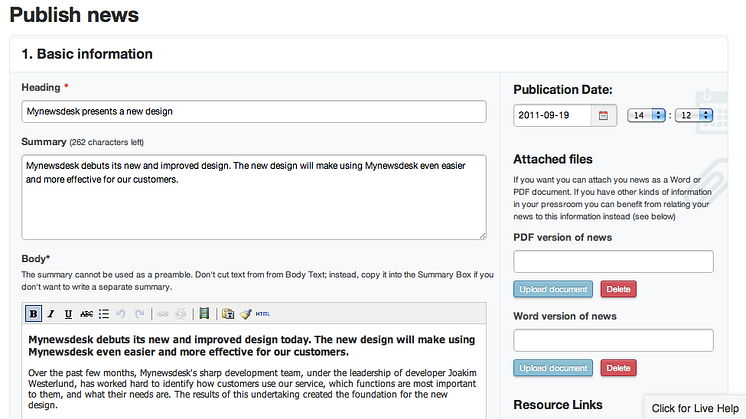The height and width of the screenshot is (419, 746).
Task: Apply strikethrough (ABC) formatting
Action: tap(87, 314)
